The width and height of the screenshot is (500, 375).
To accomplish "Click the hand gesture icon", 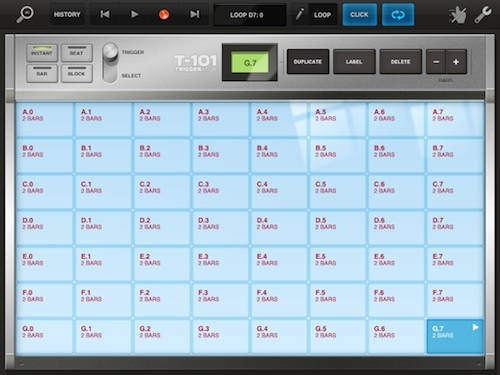I will [458, 15].
